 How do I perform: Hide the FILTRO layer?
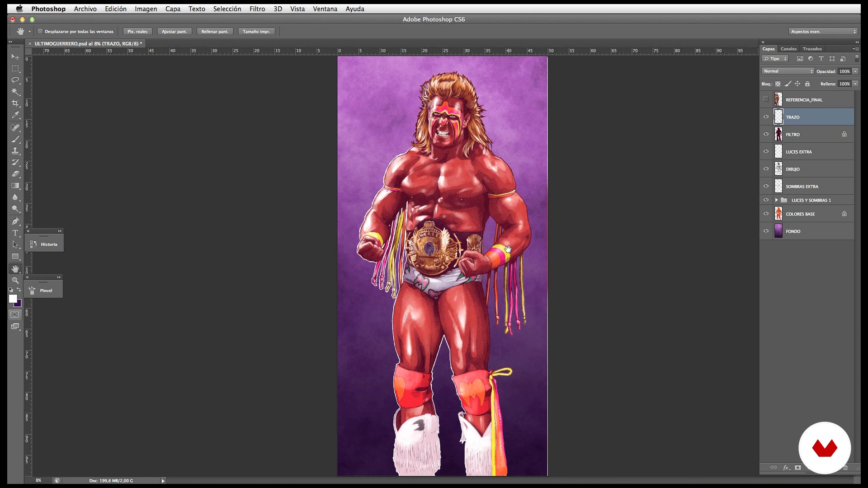tap(766, 134)
